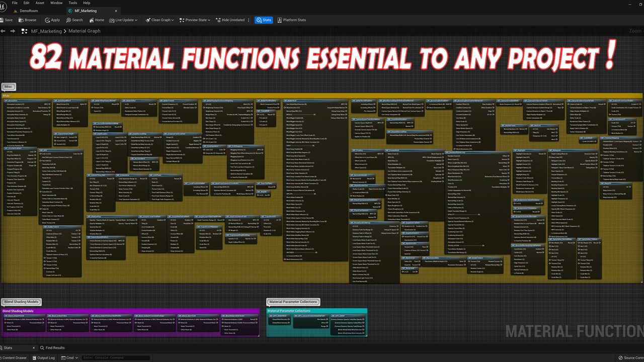644x362 pixels.
Task: Select the Misc. comment bubble
Action: [8, 87]
